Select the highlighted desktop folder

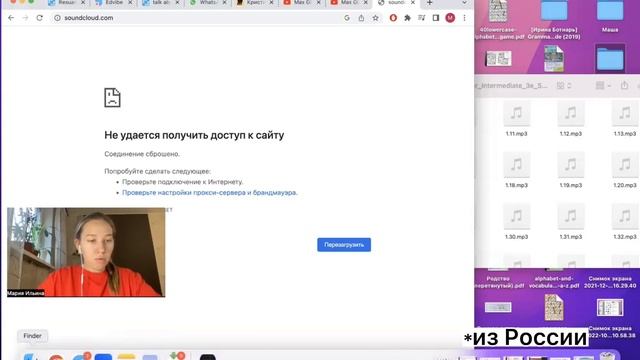tap(610, 58)
